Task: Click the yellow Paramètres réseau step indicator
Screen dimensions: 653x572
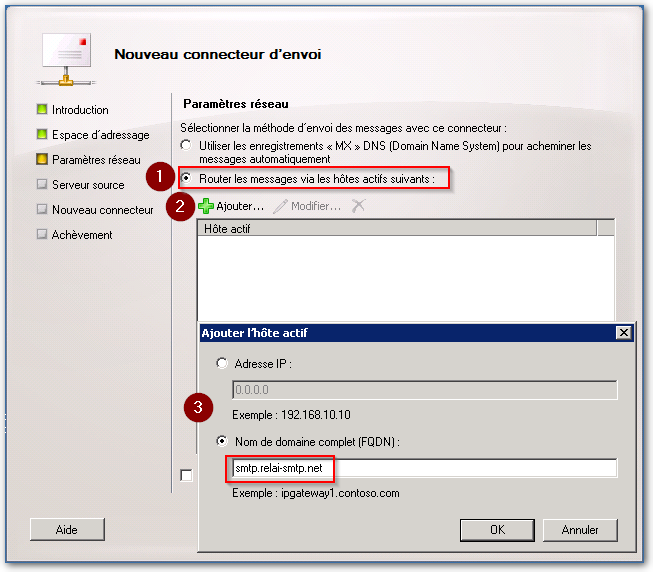Action: pos(42,159)
